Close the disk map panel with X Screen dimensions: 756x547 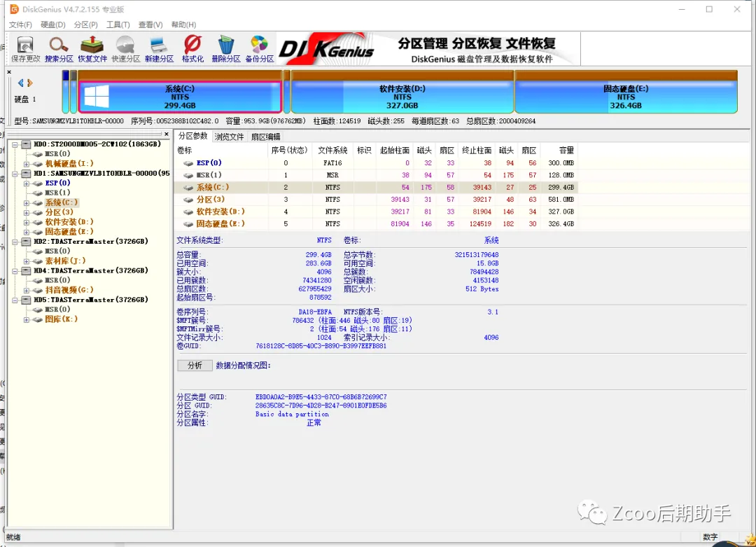[x=9, y=72]
